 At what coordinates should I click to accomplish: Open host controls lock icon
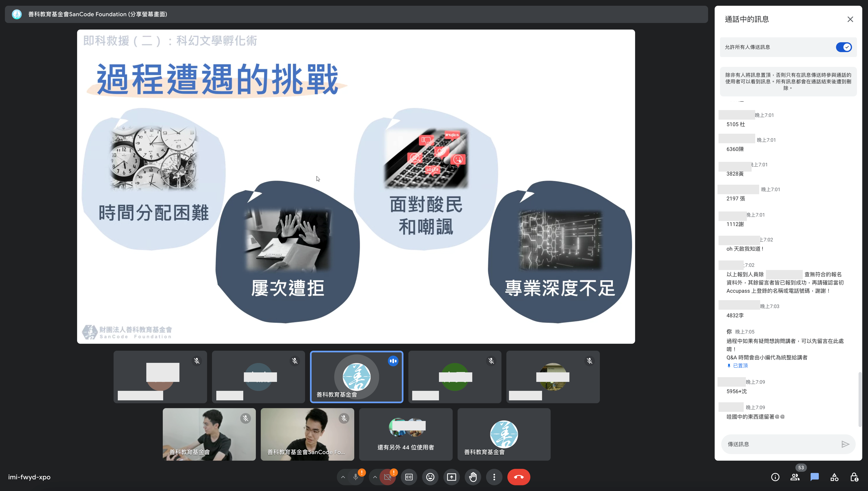tap(854, 477)
